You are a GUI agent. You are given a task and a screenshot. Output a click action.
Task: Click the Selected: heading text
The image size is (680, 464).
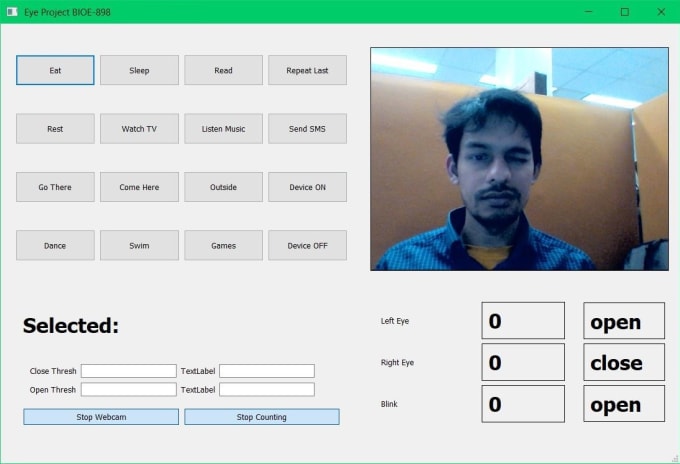coord(71,326)
